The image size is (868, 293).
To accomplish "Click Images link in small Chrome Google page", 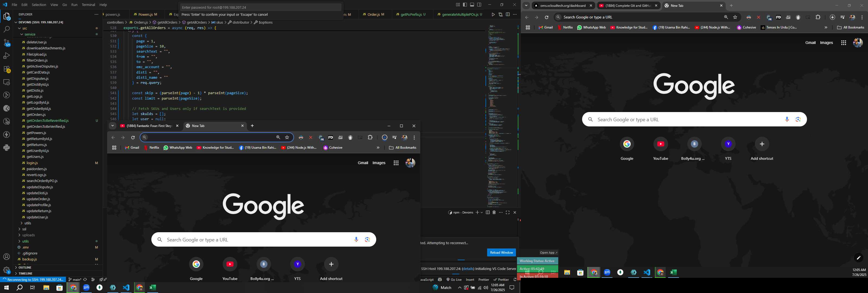I will click(x=379, y=163).
